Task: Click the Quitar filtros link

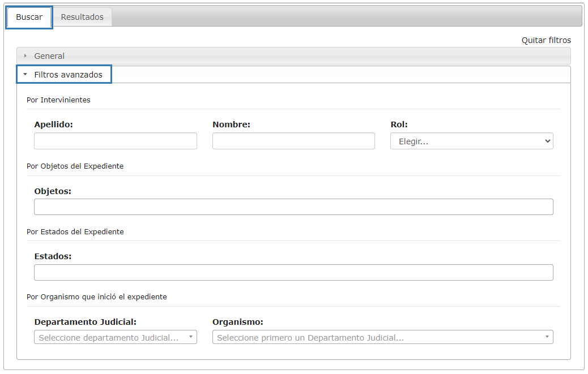Action: pyautogui.click(x=546, y=40)
